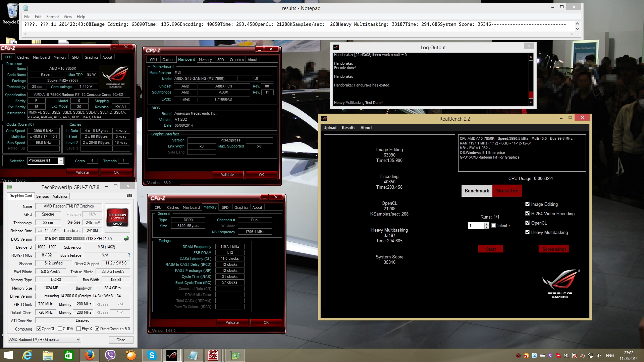The height and width of the screenshot is (362, 644).
Task: Click Validate in Memory CPU-Z window
Action: [x=232, y=322]
